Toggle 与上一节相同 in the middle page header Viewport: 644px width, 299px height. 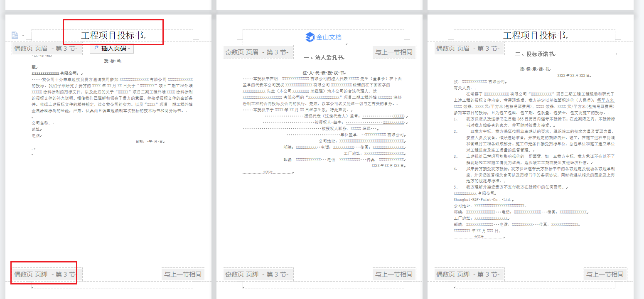pos(393,52)
